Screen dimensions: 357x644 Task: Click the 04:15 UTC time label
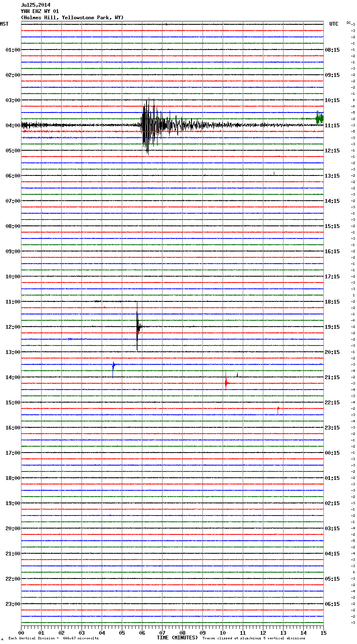click(x=332, y=554)
